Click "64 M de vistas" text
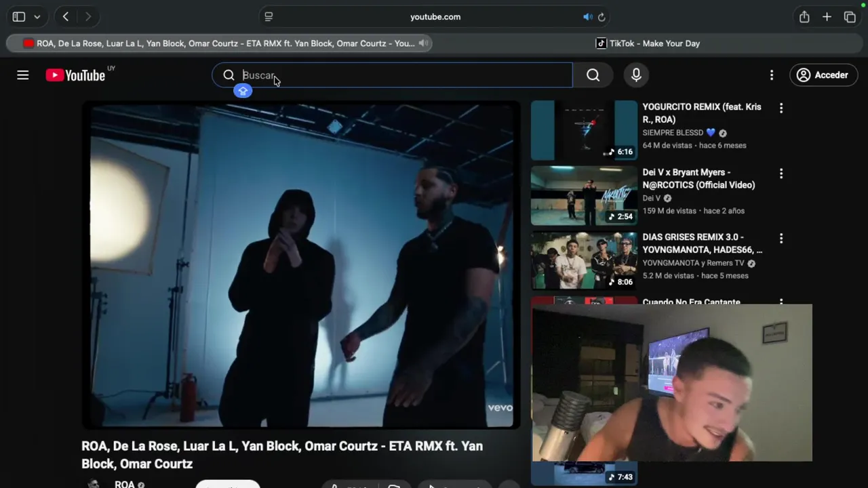868x488 pixels. (x=669, y=146)
